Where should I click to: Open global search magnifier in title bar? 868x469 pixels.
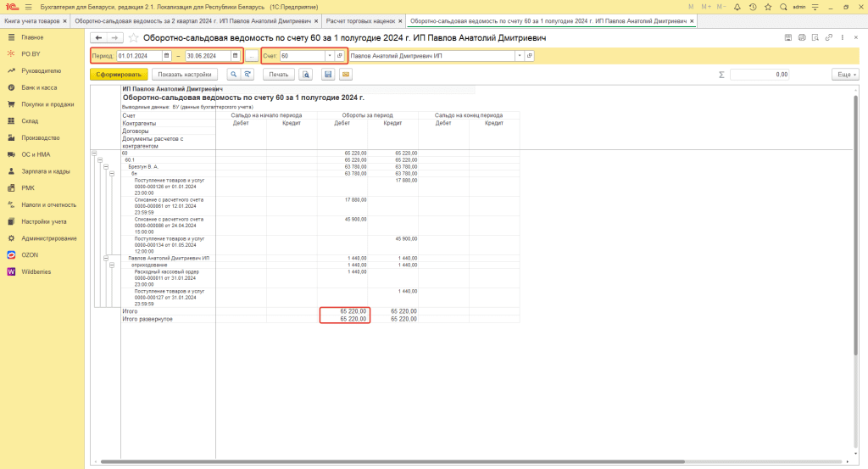pos(783,7)
